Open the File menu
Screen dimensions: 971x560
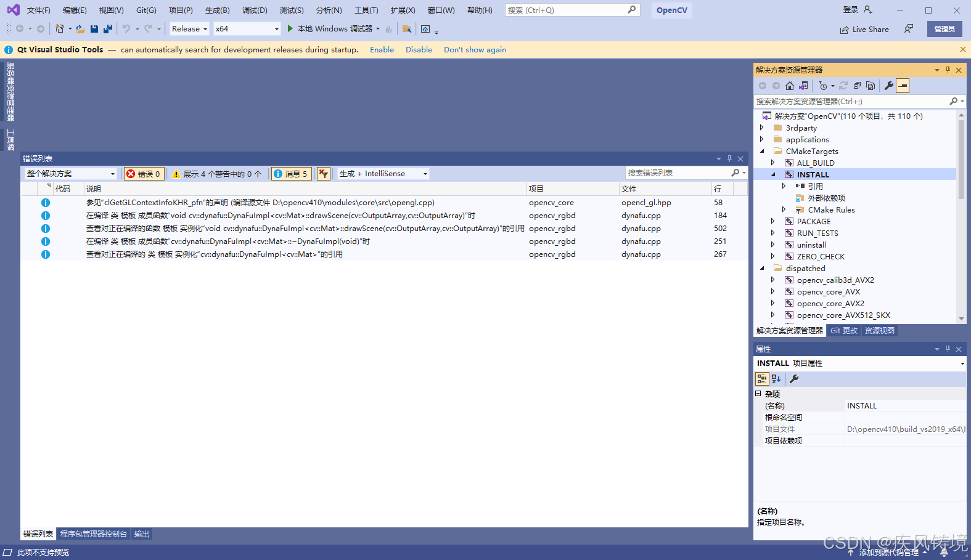tap(39, 10)
